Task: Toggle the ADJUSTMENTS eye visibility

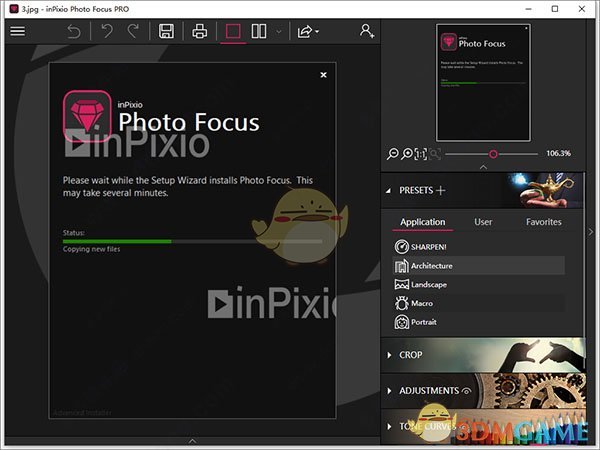Action: 466,391
